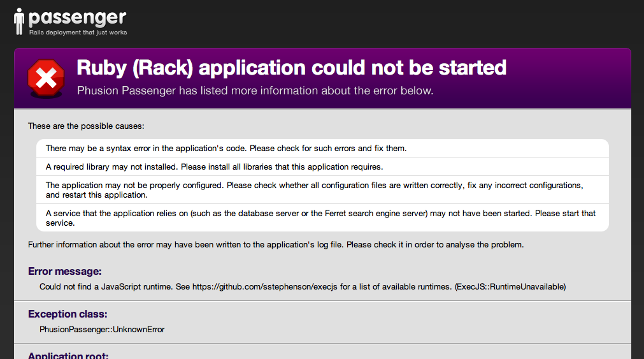
Task: Click the heading 'Ruby (Rack) application could not be started'
Action: point(291,68)
